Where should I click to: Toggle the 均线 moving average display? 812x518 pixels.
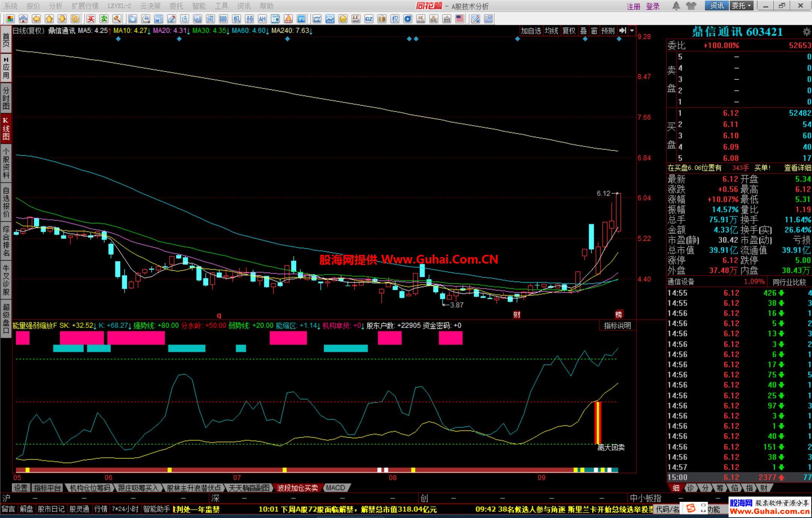551,31
